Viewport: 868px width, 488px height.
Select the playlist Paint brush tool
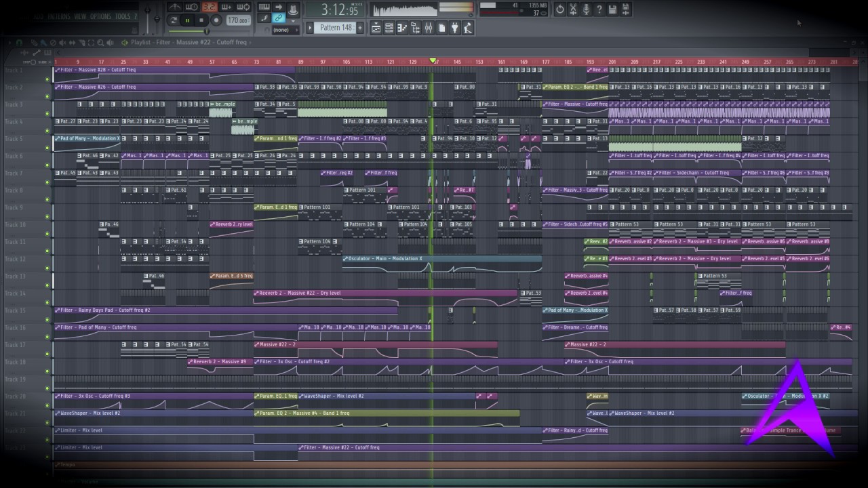pyautogui.click(x=43, y=42)
